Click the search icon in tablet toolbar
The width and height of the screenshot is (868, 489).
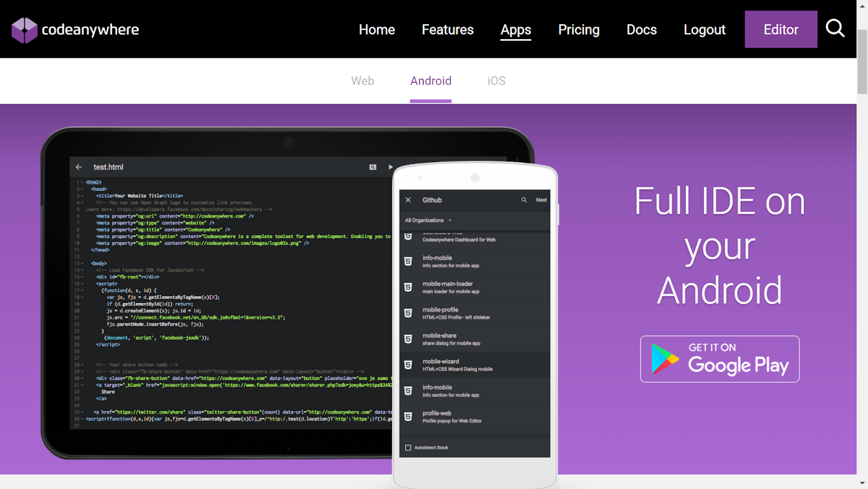(373, 167)
